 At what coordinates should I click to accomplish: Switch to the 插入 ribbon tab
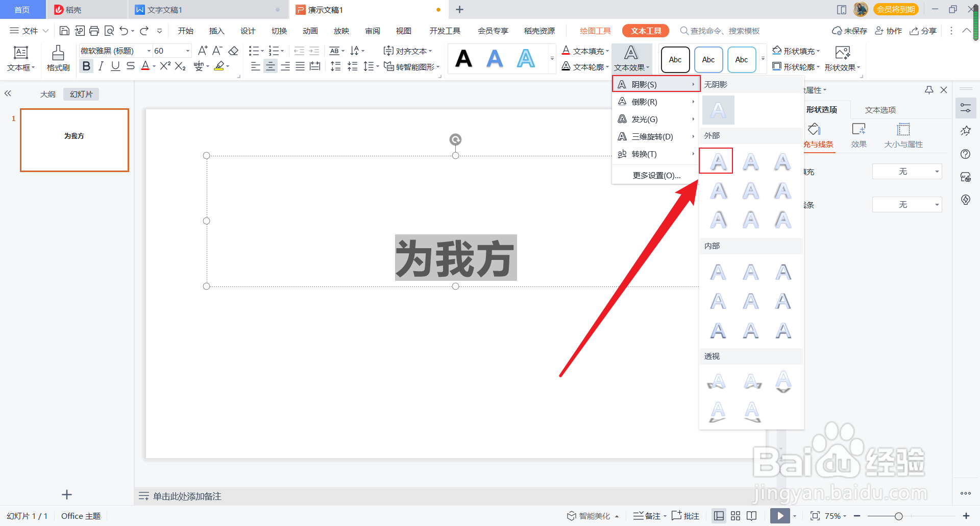coord(216,31)
